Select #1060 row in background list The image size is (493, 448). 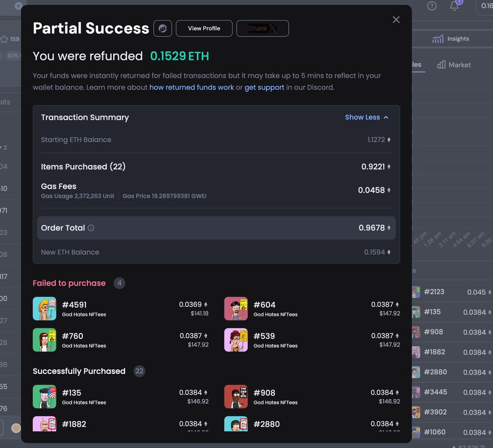pyautogui.click(x=452, y=432)
